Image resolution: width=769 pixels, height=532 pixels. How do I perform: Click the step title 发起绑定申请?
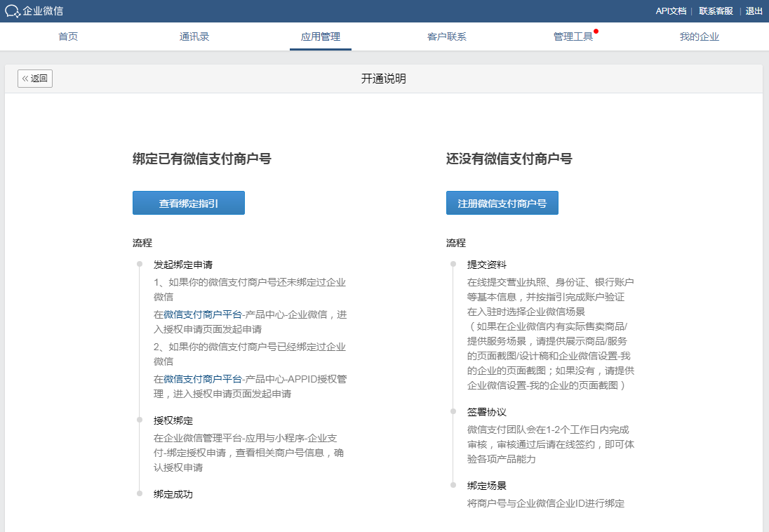[x=183, y=265]
